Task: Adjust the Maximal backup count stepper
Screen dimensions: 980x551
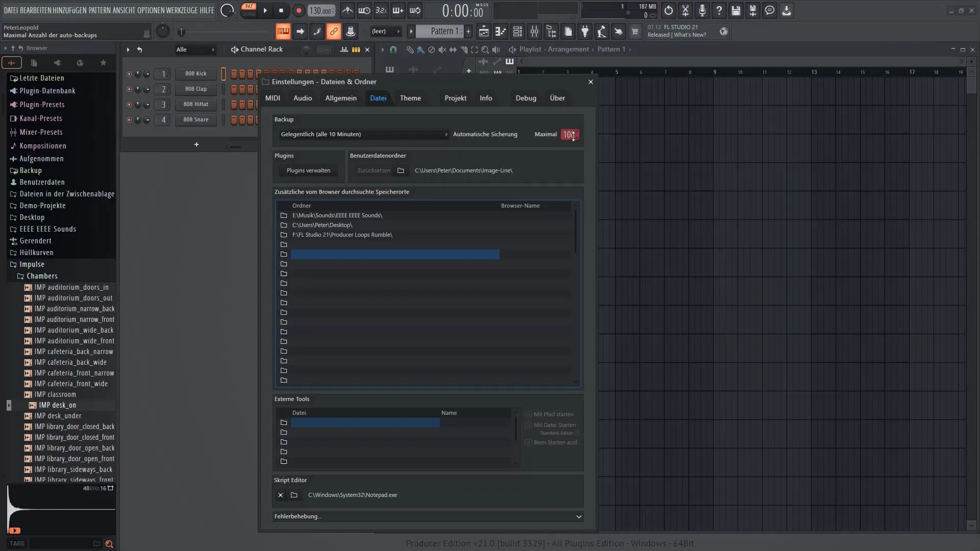Action: tap(570, 134)
